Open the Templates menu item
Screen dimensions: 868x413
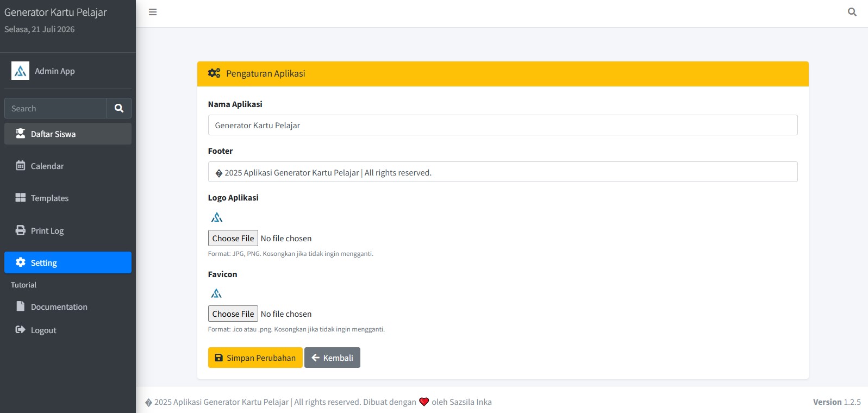(x=68, y=198)
